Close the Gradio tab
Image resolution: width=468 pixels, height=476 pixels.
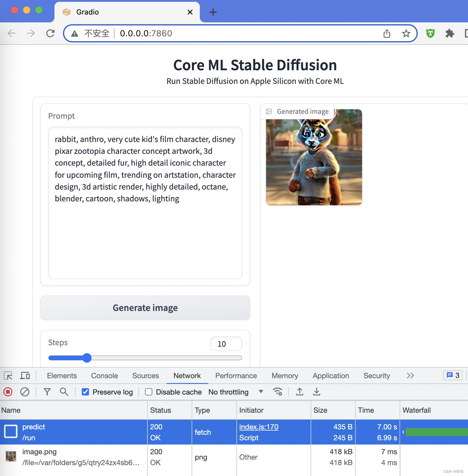tap(190, 12)
